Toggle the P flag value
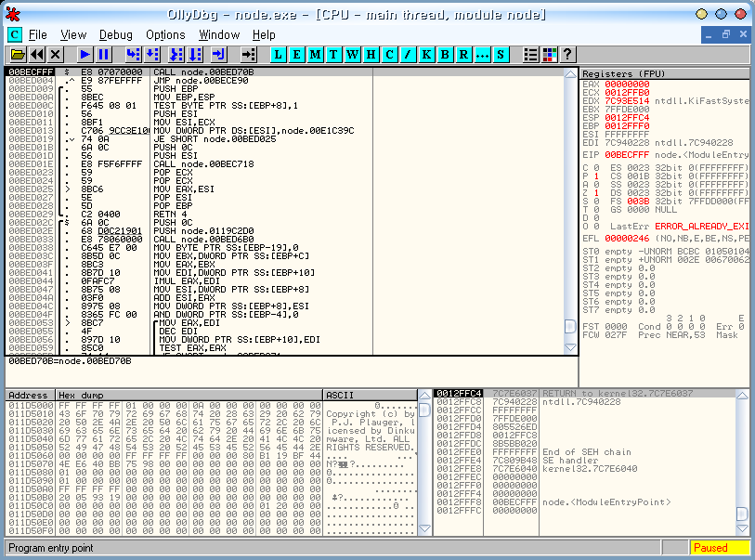755x560 pixels. [596, 176]
